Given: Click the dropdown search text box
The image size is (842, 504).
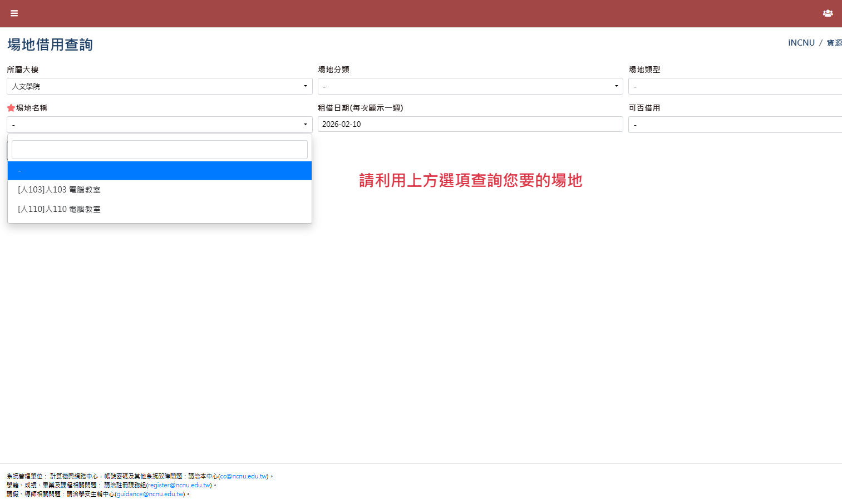Looking at the screenshot, I should pos(160,149).
